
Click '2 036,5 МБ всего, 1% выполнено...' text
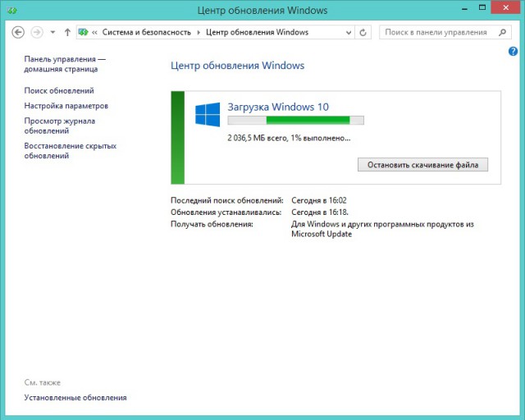pyautogui.click(x=289, y=138)
